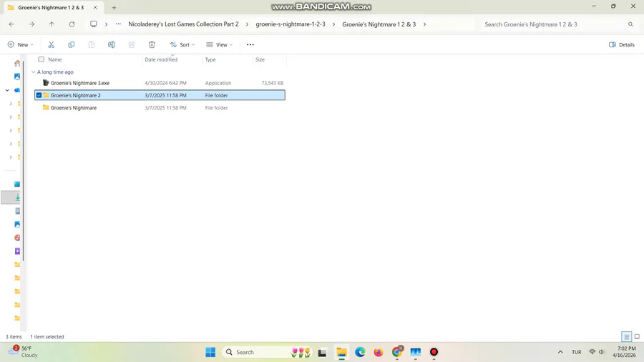Open Gallery in navigation pane
Screen dimensions: 644x362
pyautogui.click(x=17, y=77)
